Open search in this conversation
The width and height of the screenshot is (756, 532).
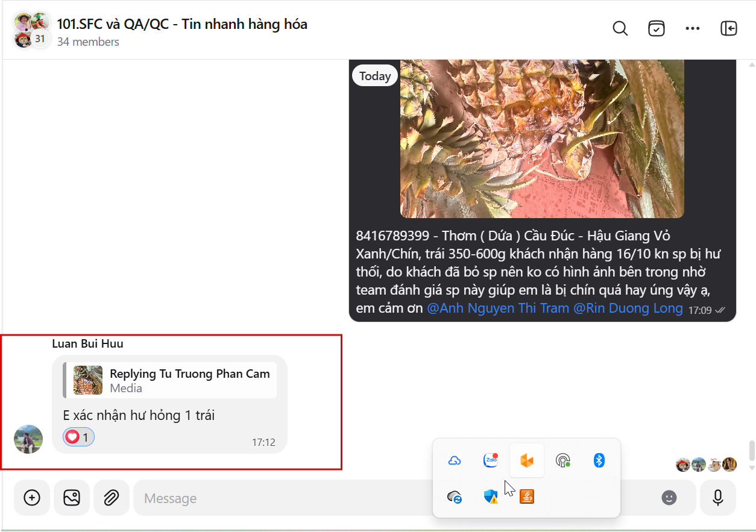620,28
